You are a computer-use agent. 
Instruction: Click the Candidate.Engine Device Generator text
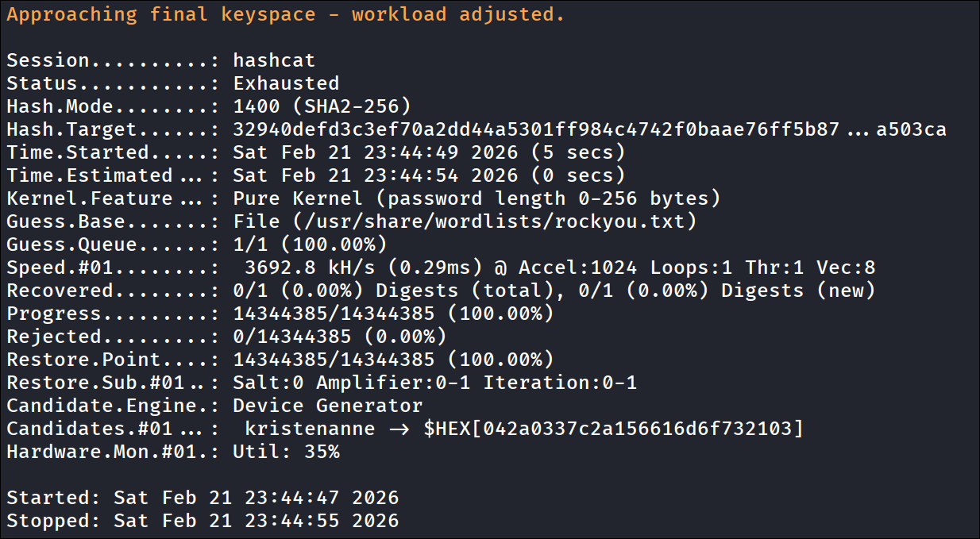tap(327, 406)
